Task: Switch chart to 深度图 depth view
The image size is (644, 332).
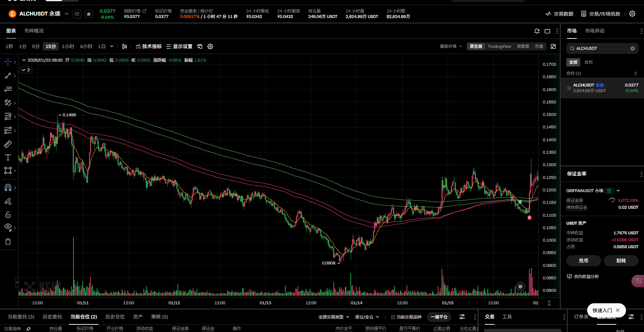Action: pyautogui.click(x=523, y=46)
